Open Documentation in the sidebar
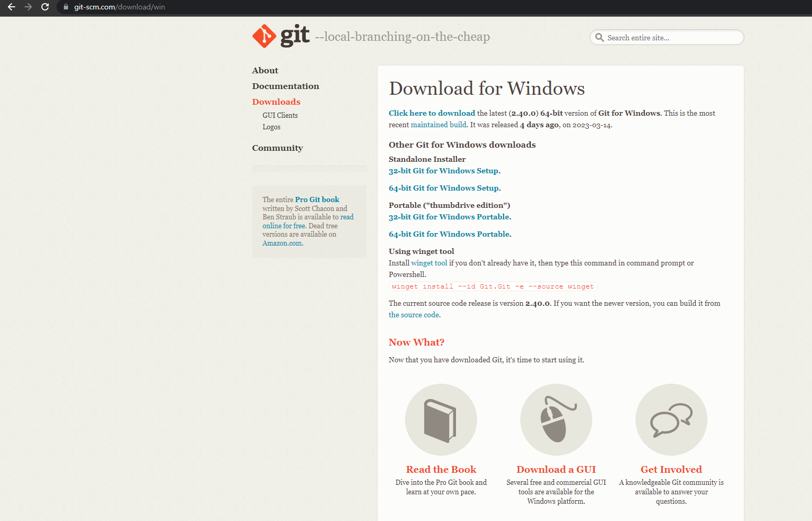Screen dimensions: 812x521 285,86
